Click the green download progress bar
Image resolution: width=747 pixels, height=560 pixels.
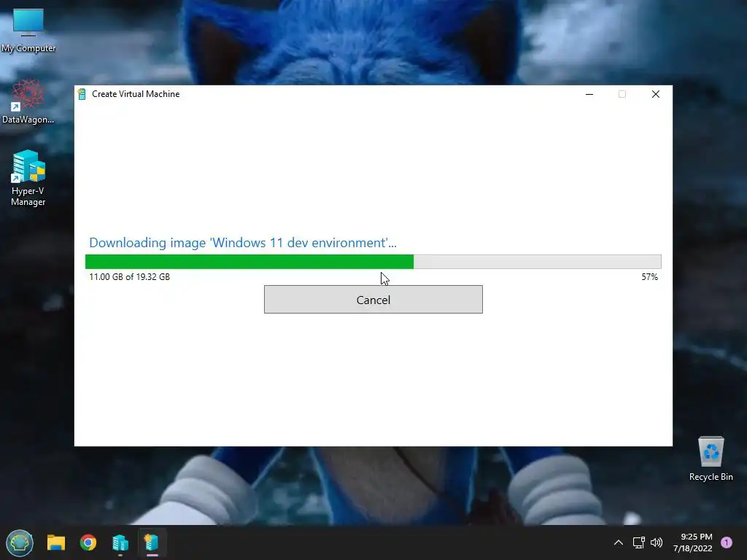point(373,262)
